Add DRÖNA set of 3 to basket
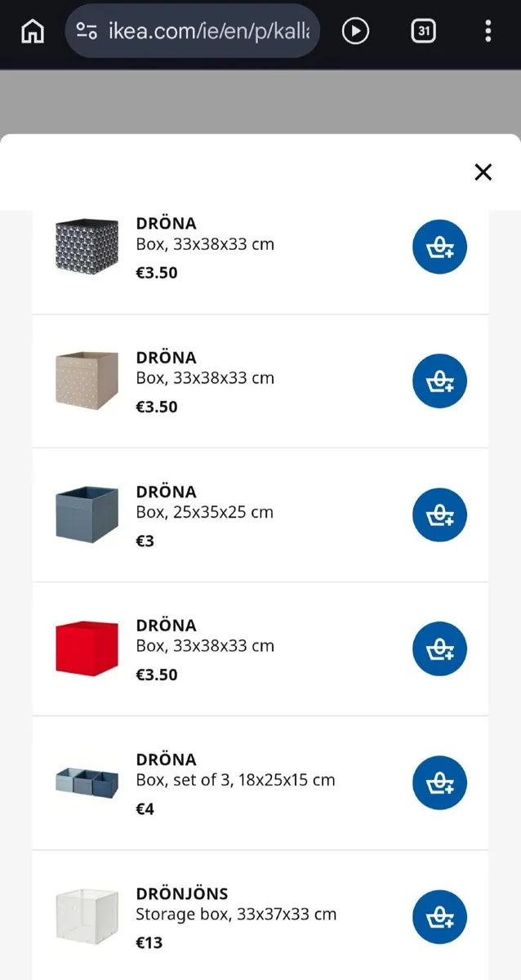 439,783
